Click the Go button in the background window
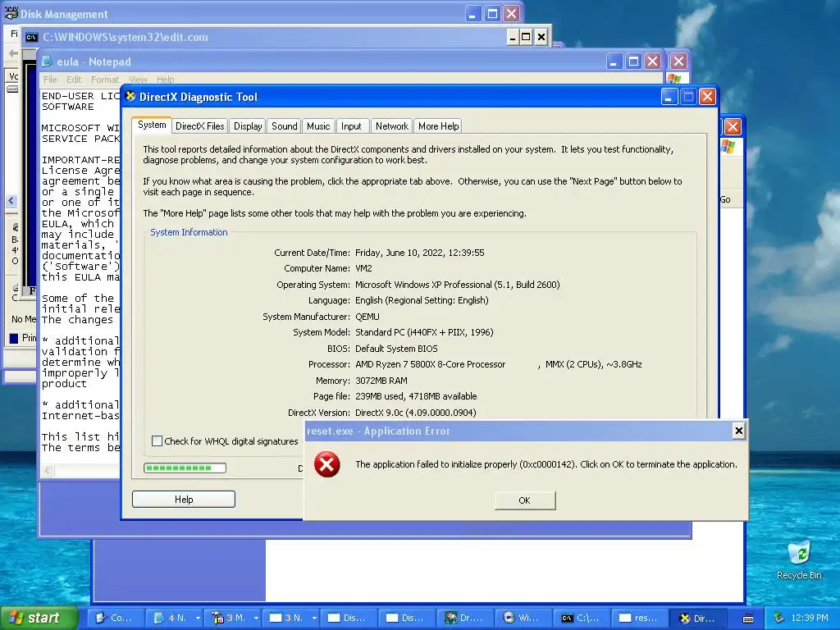This screenshot has height=630, width=840. click(725, 199)
